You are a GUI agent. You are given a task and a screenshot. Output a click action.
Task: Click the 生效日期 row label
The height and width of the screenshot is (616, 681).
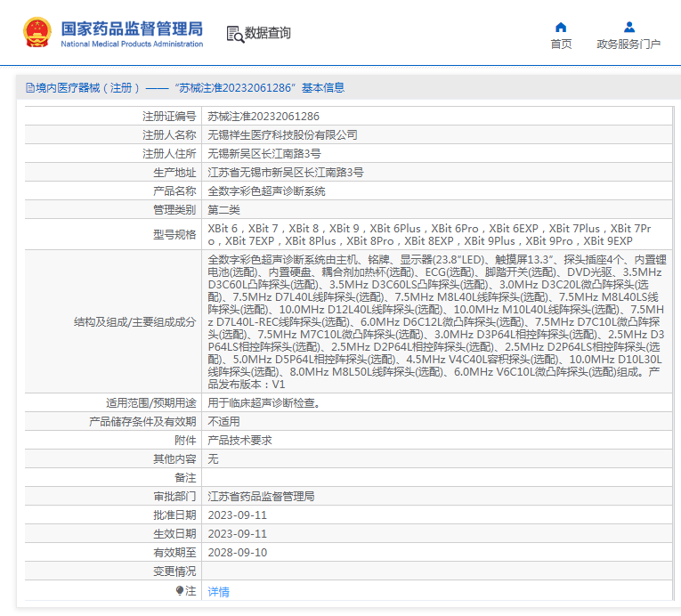click(174, 534)
